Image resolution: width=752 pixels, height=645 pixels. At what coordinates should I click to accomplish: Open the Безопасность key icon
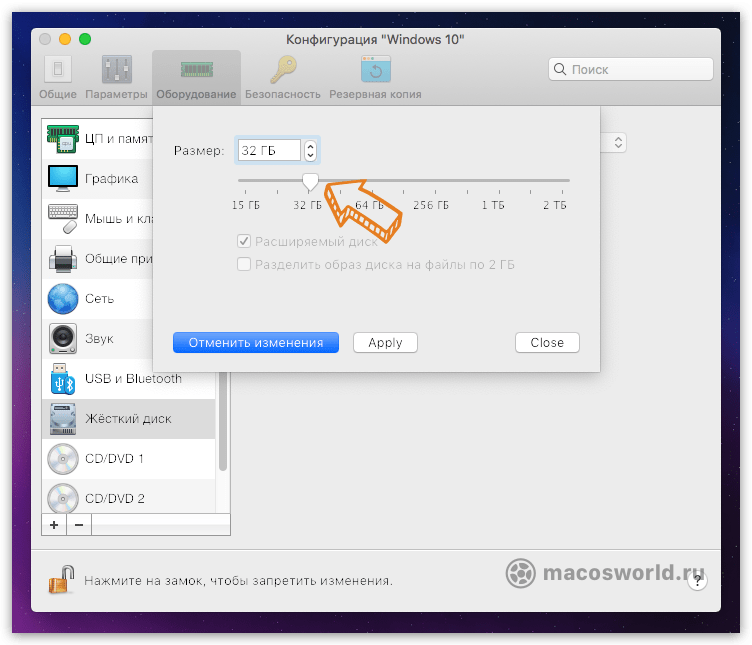pos(283,69)
